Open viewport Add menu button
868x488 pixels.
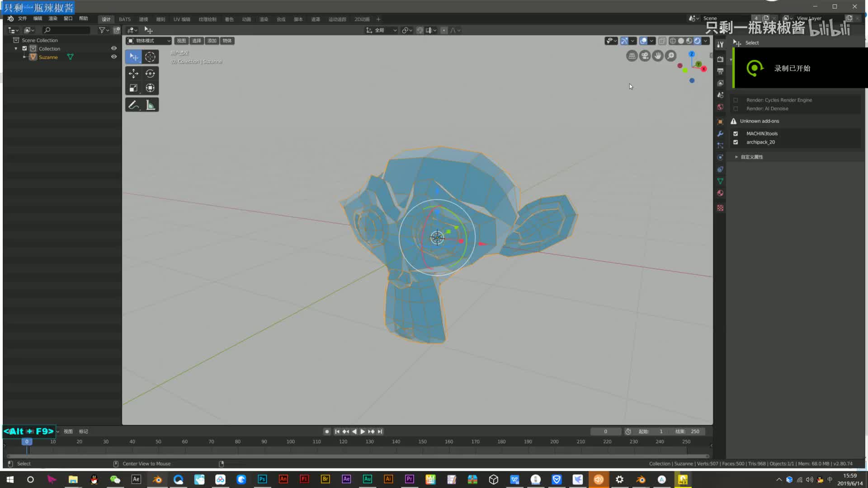212,41
